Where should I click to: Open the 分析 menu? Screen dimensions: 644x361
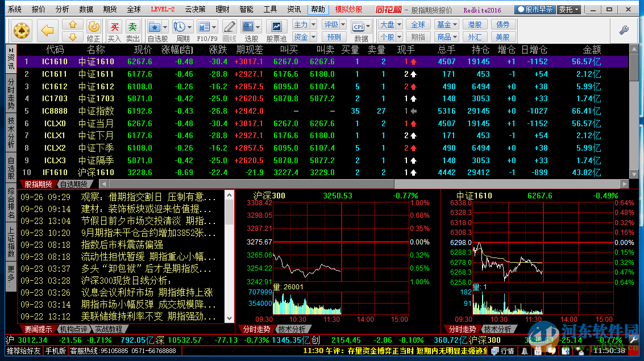pyautogui.click(x=63, y=10)
